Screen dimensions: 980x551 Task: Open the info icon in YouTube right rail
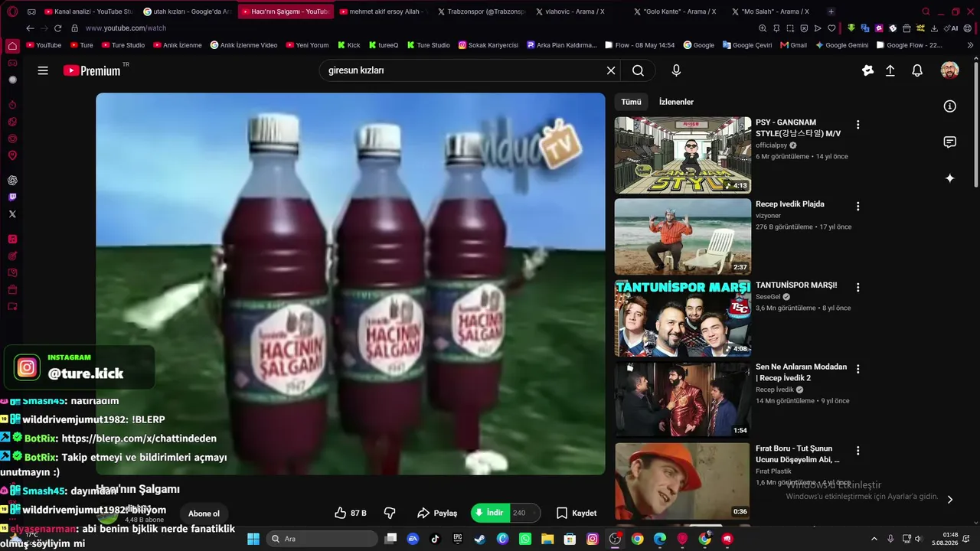950,106
